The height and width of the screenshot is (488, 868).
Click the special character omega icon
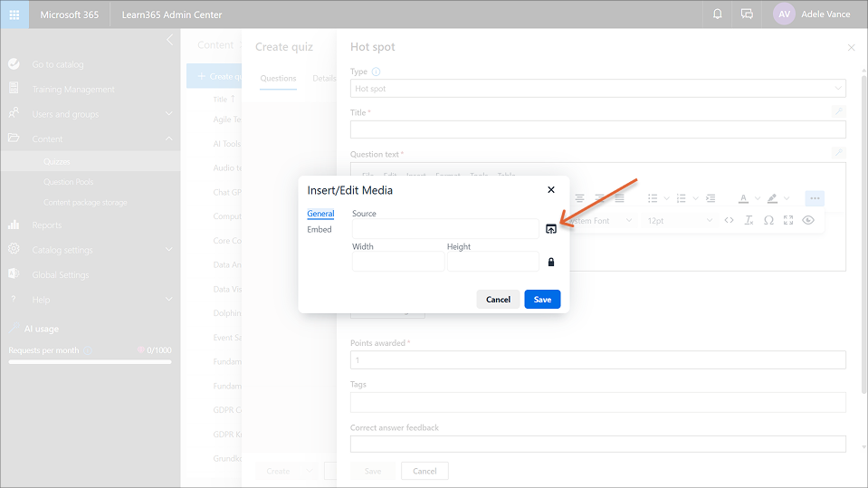tap(768, 221)
